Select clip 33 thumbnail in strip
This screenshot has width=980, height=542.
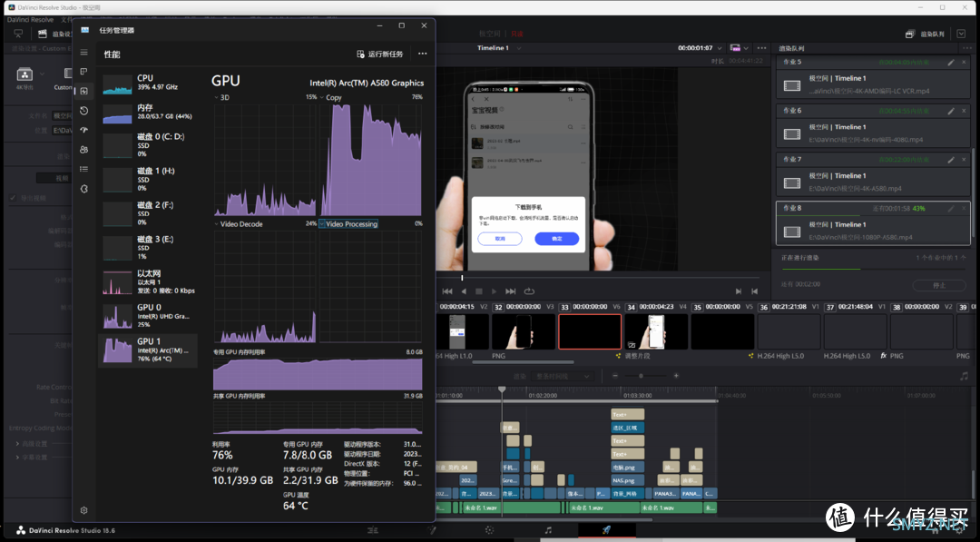590,331
